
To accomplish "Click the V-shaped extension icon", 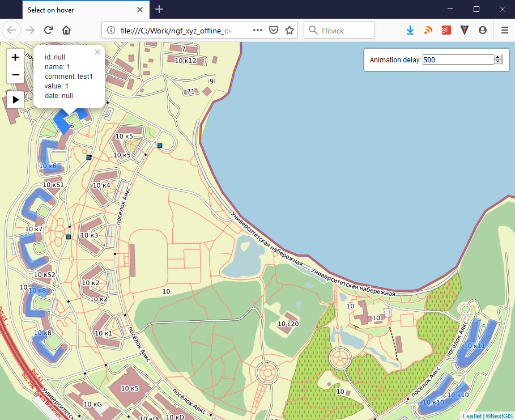I will click(464, 29).
